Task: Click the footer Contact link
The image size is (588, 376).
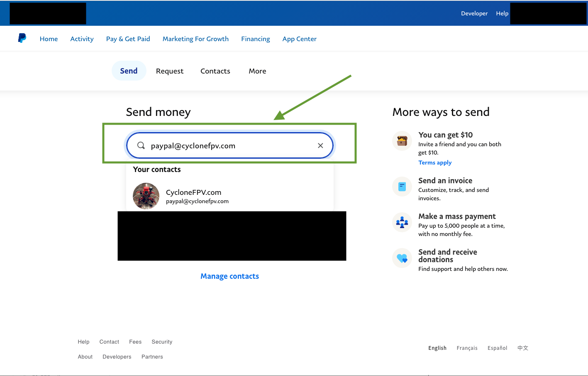Action: (109, 342)
